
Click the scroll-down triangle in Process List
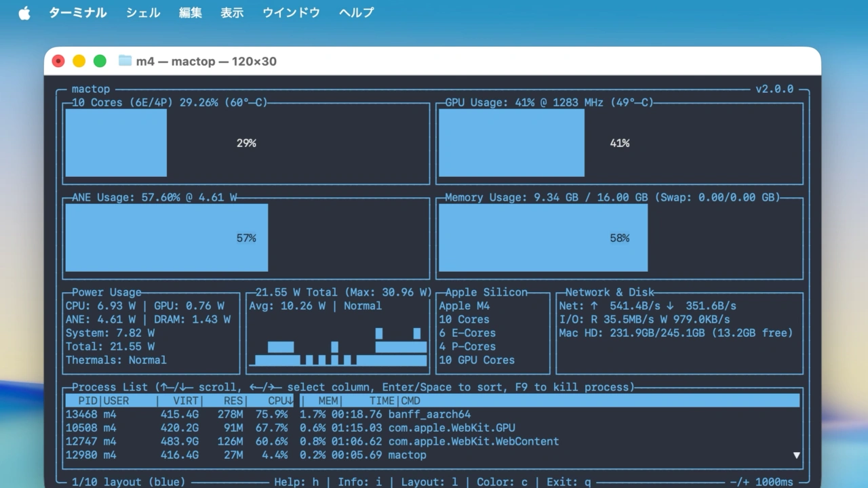pos(796,455)
